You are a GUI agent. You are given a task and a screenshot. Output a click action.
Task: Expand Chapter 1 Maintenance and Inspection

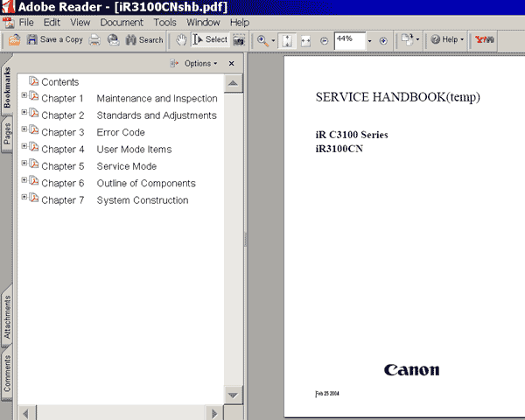(24, 95)
